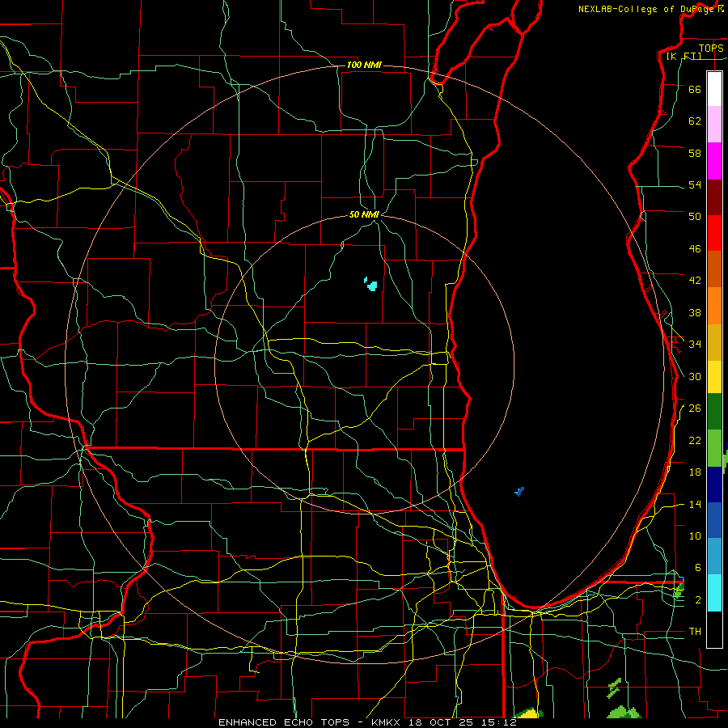Click the light blue swatch between 6 and 10
This screenshot has height=728, width=728.
point(714,556)
